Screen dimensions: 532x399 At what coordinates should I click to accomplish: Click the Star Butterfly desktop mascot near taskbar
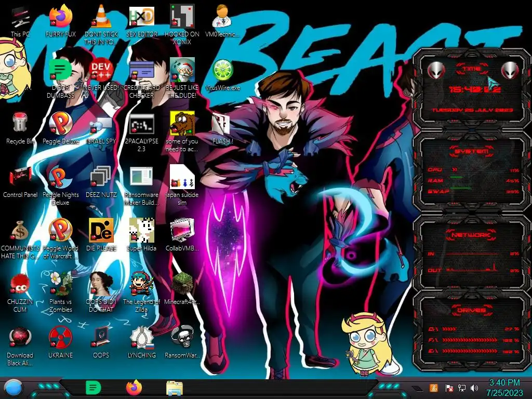(367, 344)
